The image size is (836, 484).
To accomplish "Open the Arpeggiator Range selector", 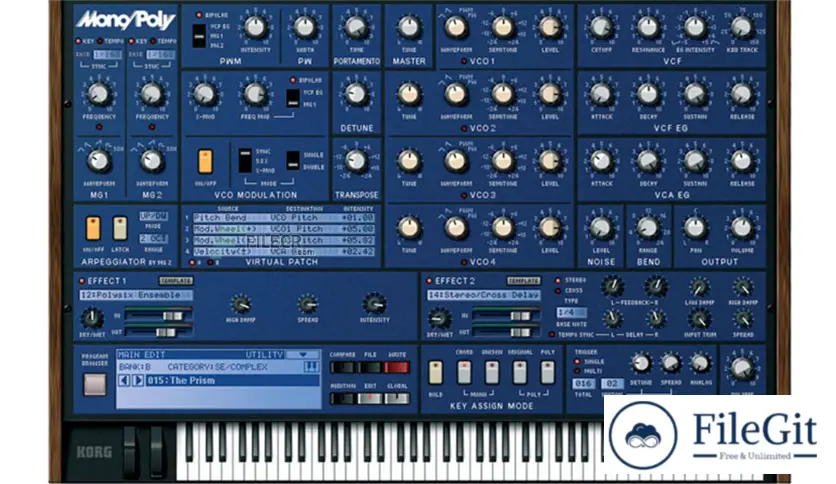I will [153, 239].
